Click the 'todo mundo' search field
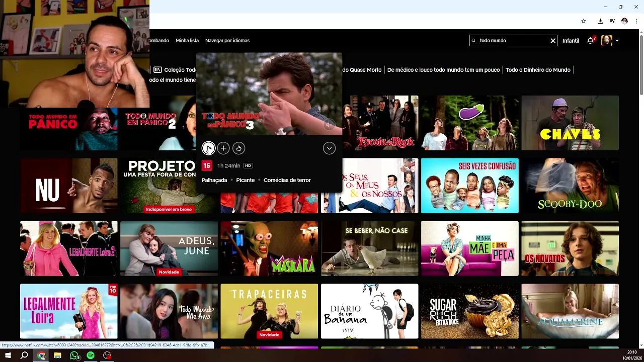 pos(513,41)
